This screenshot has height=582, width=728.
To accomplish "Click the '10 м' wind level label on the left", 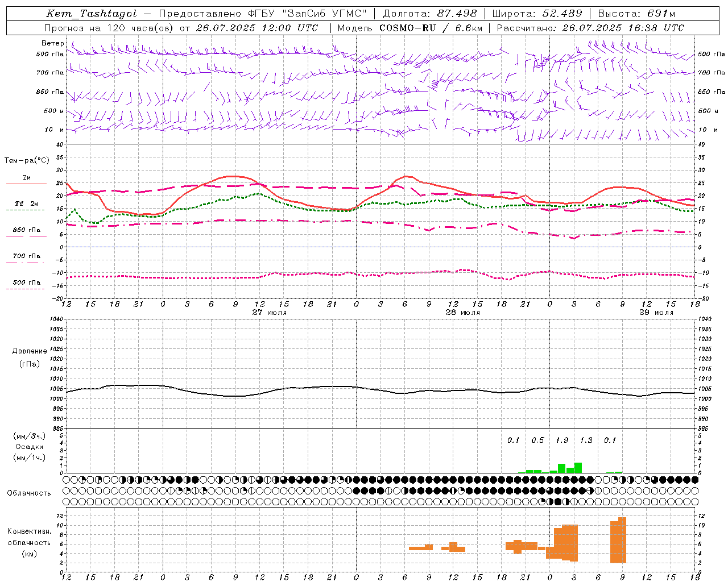I will pyautogui.click(x=54, y=130).
